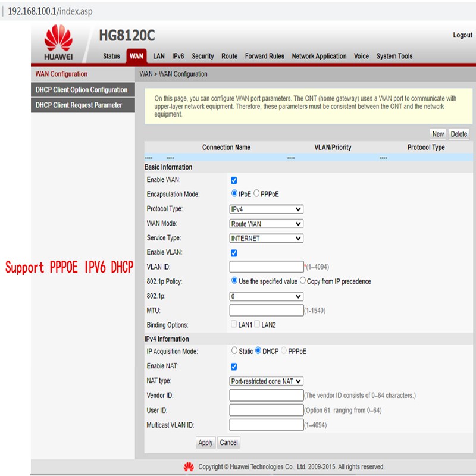
Task: Click the Protocol Type column header
Action: click(426, 147)
